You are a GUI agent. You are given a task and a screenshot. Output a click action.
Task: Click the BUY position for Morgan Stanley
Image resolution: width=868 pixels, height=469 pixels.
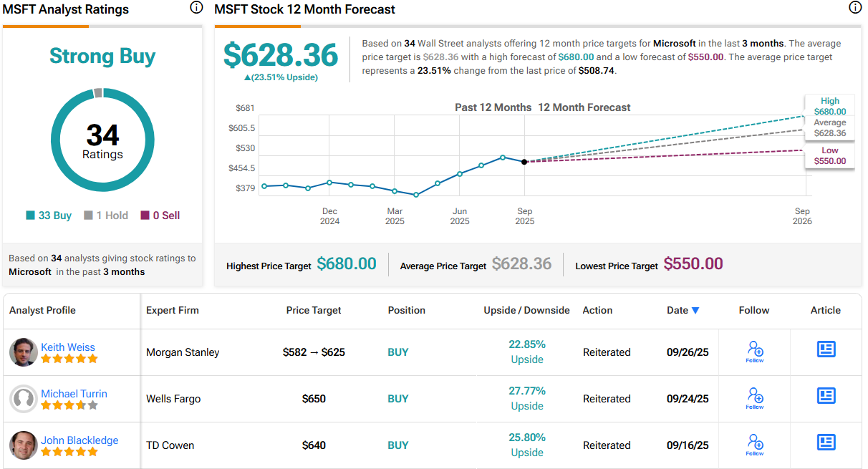coord(398,352)
